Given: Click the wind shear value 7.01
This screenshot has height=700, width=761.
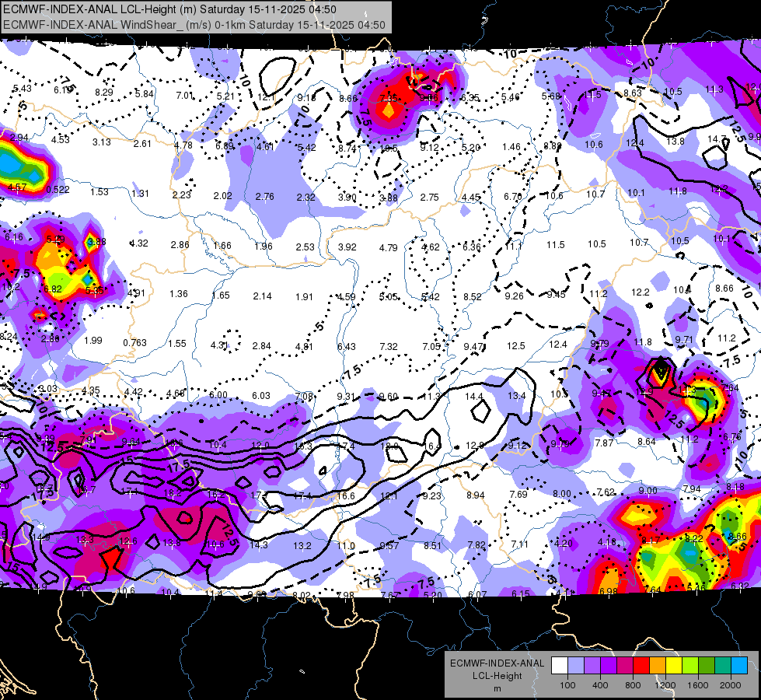Looking at the screenshot, I should [x=184, y=95].
